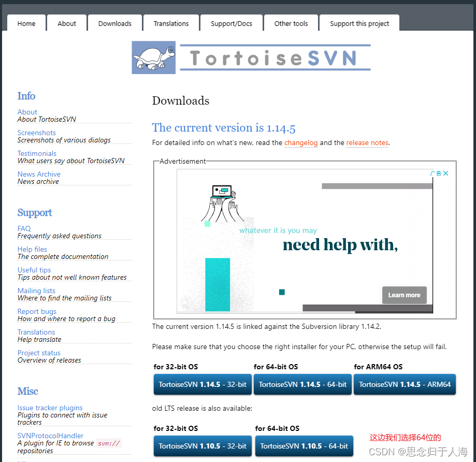
Task: Open the changelog link
Action: [301, 143]
